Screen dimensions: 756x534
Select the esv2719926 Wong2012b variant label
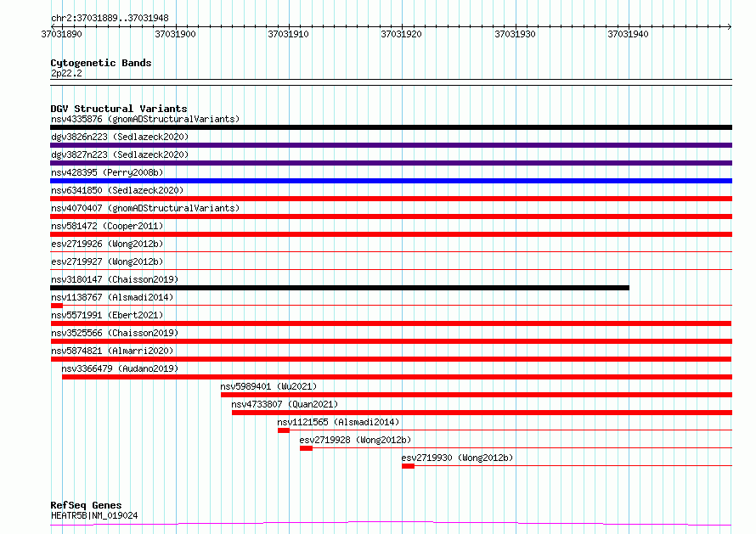(x=107, y=244)
